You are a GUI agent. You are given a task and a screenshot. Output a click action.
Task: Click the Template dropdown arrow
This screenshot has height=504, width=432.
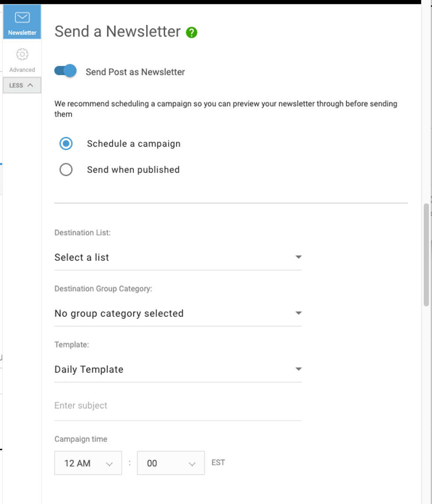298,369
